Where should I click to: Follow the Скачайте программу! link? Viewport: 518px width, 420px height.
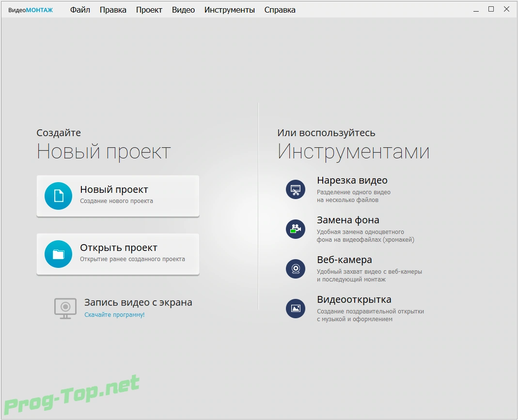pos(114,315)
